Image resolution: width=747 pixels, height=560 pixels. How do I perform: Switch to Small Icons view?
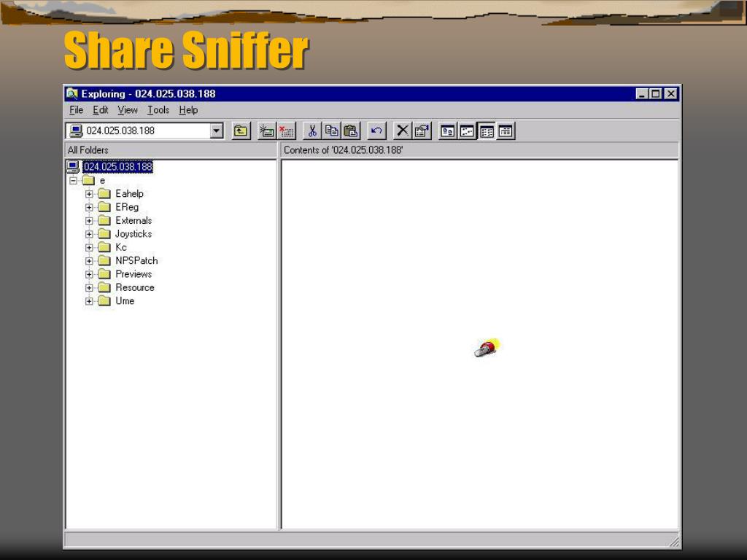pyautogui.click(x=467, y=131)
